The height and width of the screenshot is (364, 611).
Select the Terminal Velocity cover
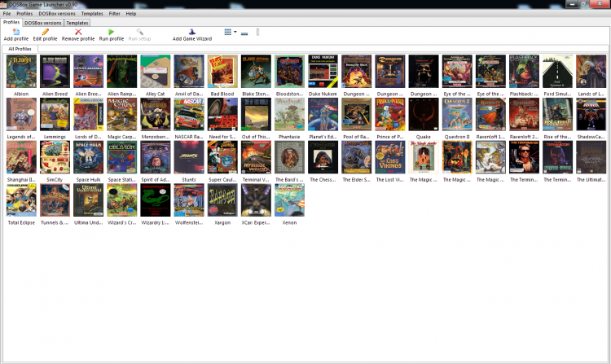coord(256,157)
